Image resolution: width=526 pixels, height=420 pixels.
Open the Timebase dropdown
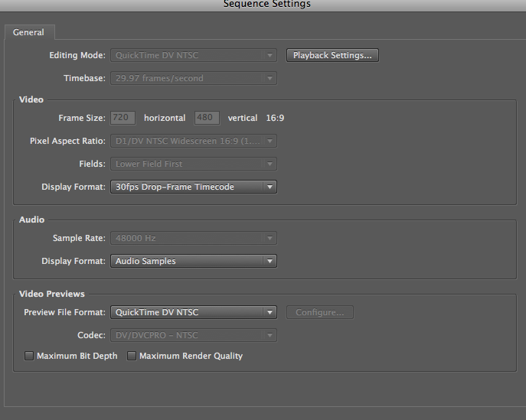[193, 78]
